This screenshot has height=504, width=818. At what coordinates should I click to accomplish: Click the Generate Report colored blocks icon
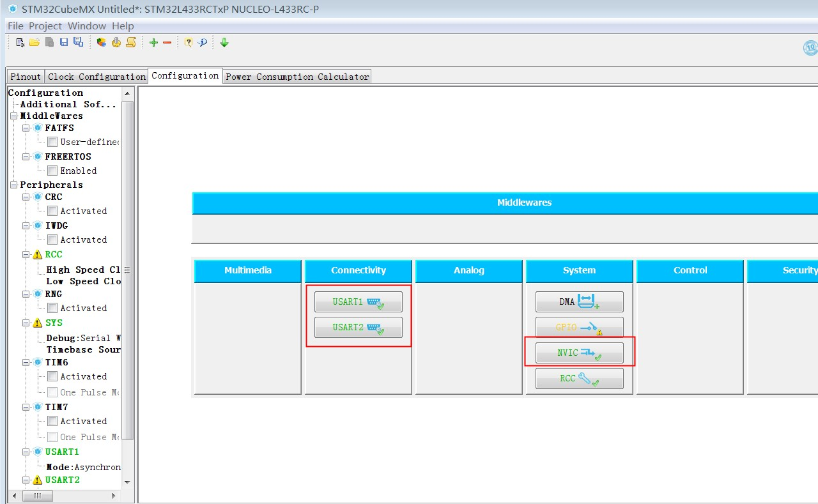click(102, 43)
